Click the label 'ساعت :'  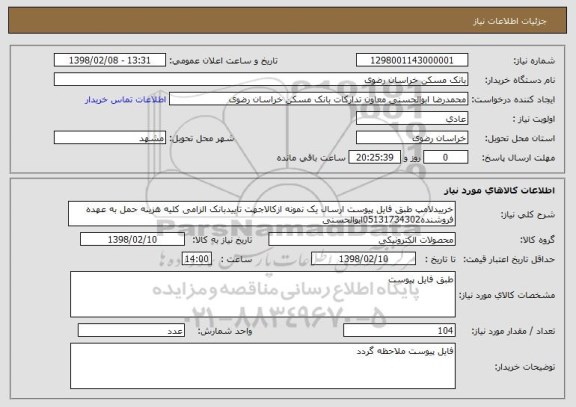point(236,259)
